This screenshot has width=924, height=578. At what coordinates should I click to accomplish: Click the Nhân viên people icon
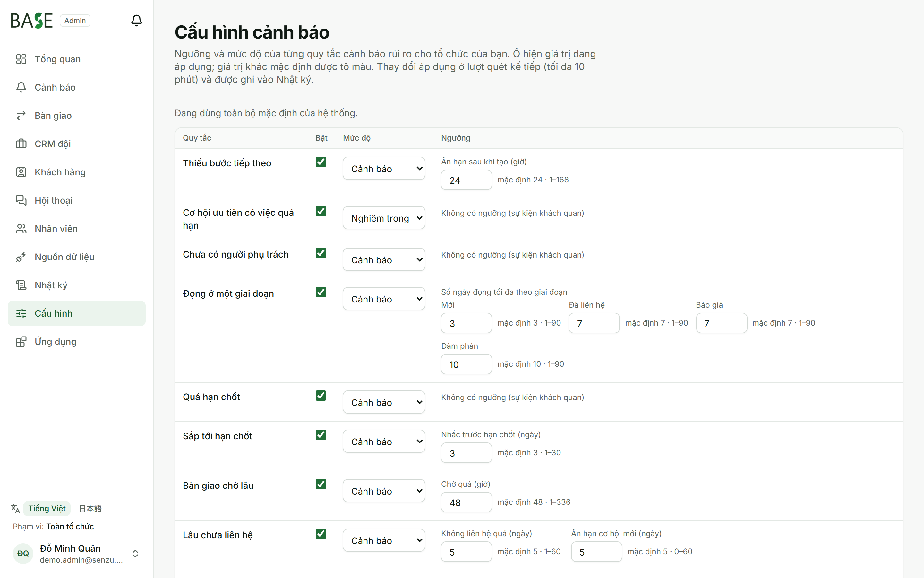point(21,229)
